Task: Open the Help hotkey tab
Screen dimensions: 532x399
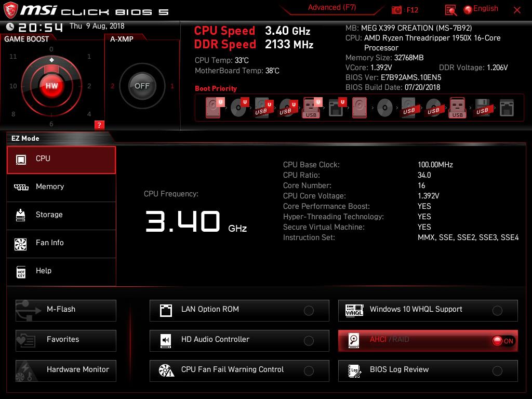Action: click(61, 272)
